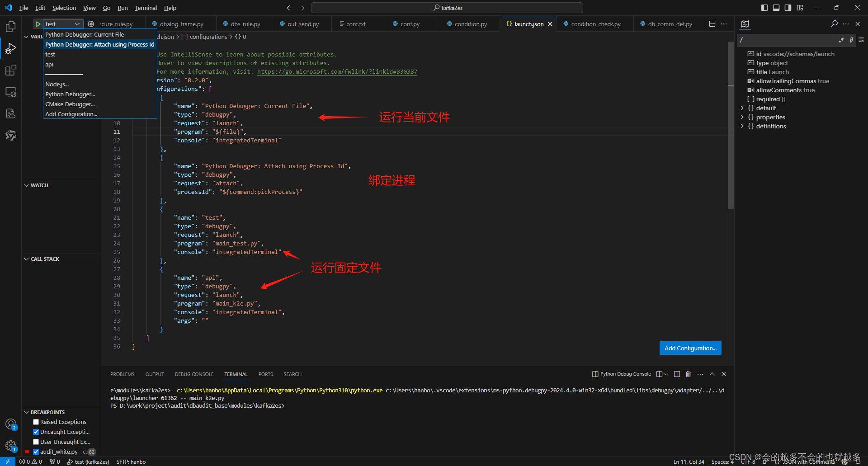Kill terminal with trash icon

[689, 374]
